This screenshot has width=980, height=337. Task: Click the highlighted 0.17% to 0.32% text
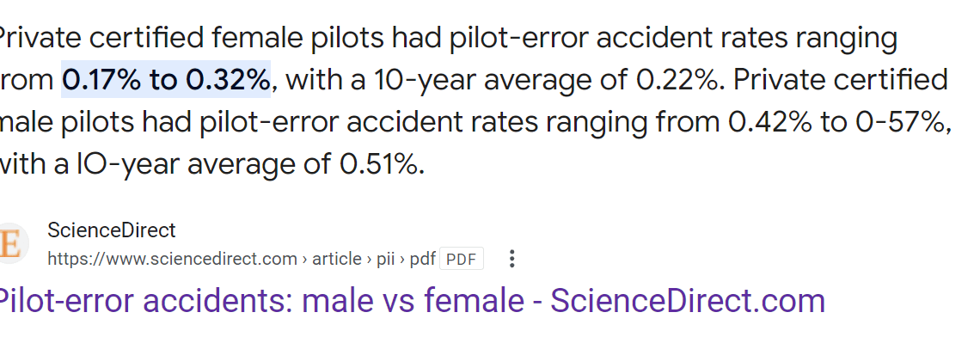166,80
